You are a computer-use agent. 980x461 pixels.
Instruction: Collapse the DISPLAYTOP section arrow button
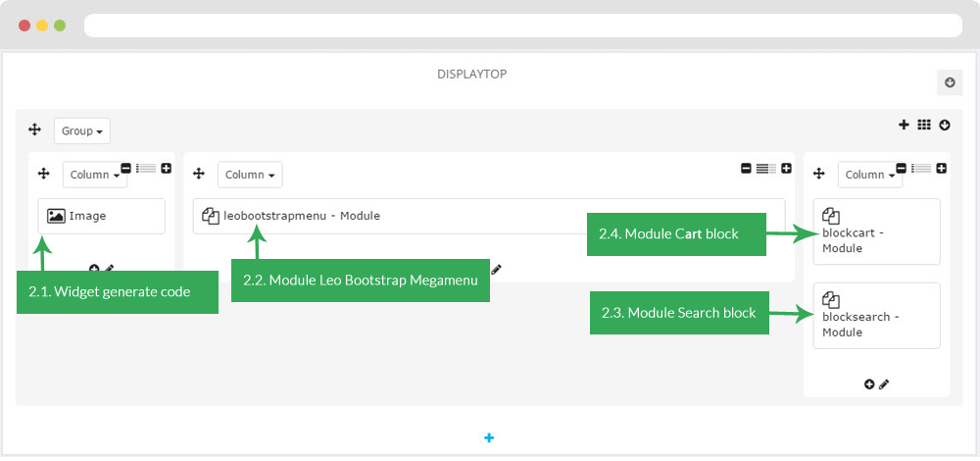(950, 82)
